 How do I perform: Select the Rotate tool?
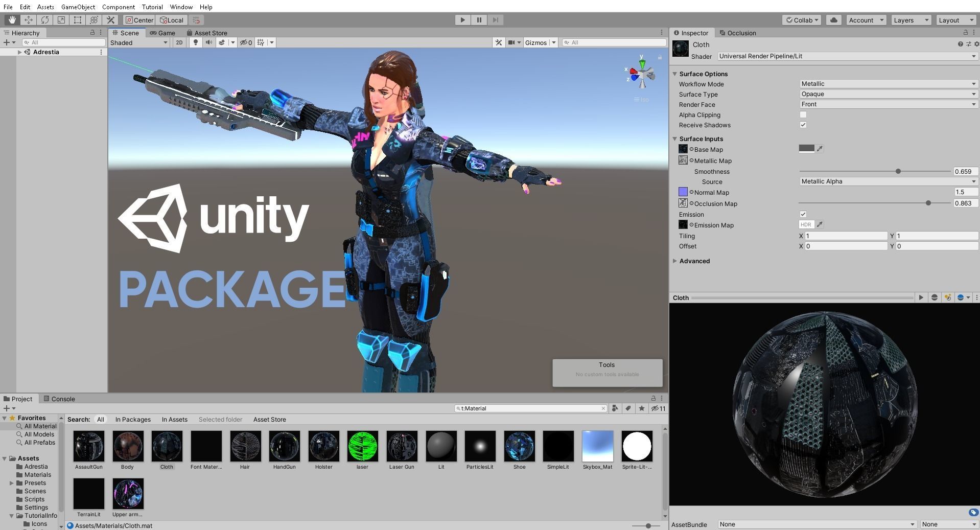coord(45,20)
